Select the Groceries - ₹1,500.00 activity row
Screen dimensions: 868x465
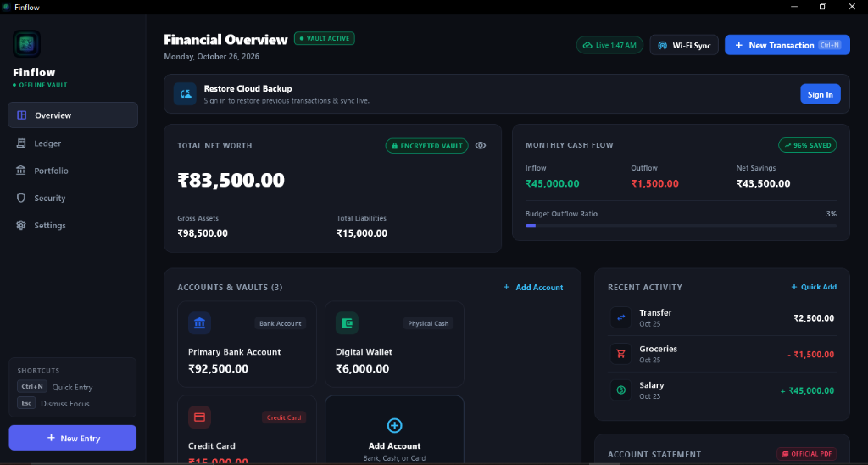pyautogui.click(x=722, y=354)
